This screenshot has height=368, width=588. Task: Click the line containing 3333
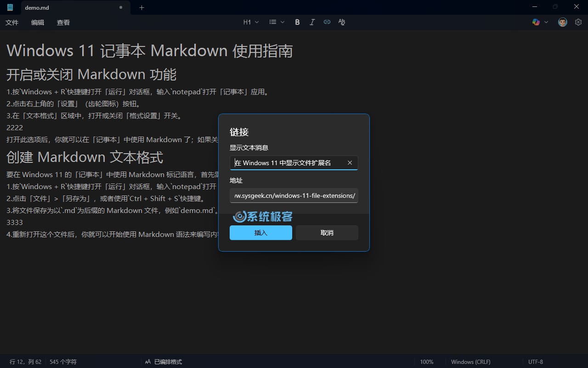click(x=15, y=222)
